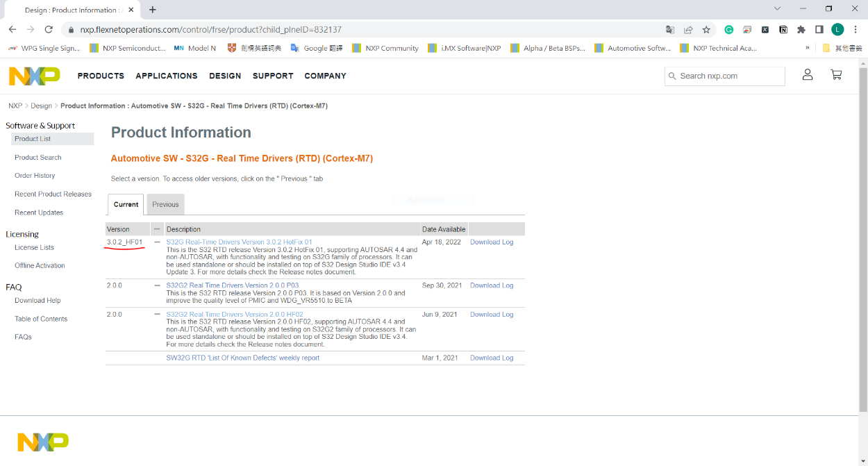868x466 pixels.
Task: Open Download Help in sidebar
Action: pos(37,301)
